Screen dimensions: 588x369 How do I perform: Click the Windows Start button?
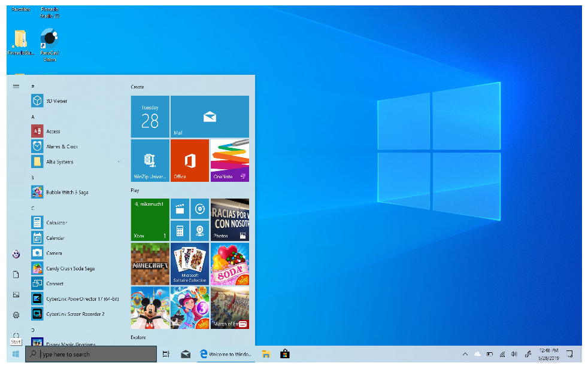(16, 354)
